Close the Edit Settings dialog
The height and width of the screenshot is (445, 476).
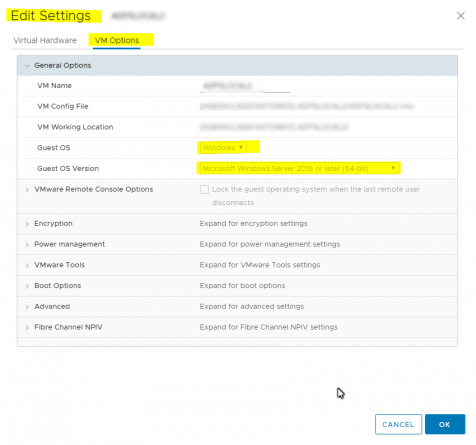pos(460,16)
